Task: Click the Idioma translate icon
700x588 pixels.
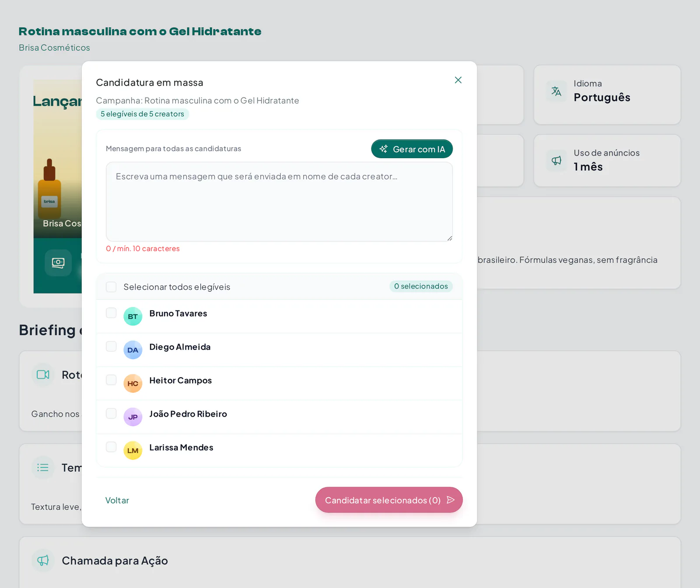Action: click(x=556, y=91)
